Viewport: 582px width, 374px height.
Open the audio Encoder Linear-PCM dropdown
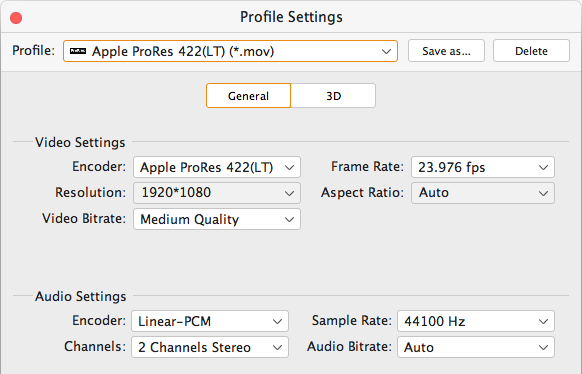coord(210,321)
